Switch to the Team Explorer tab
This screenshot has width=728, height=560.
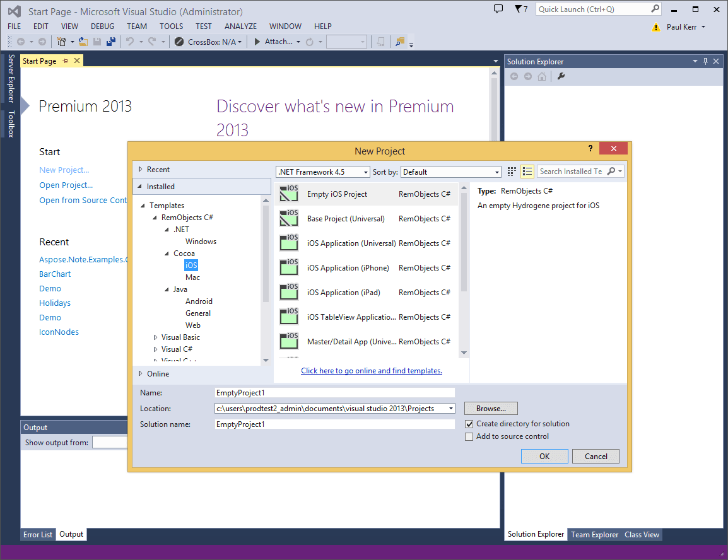(594, 535)
